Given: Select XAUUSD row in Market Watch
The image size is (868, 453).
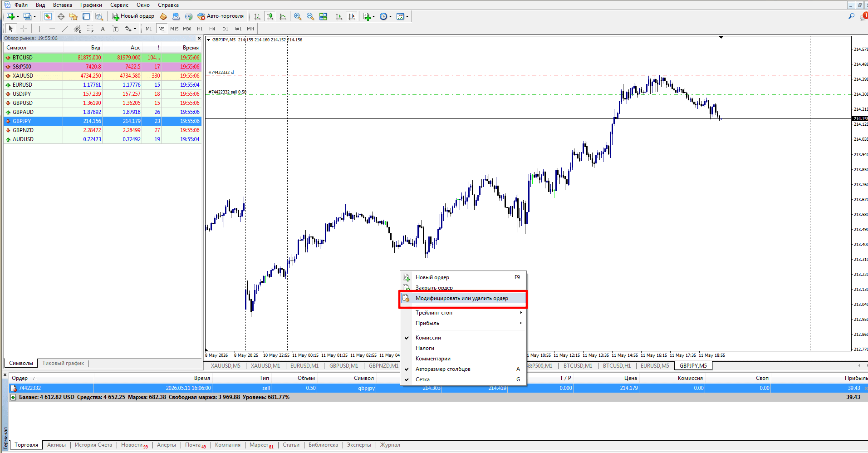Looking at the screenshot, I should pyautogui.click(x=103, y=76).
